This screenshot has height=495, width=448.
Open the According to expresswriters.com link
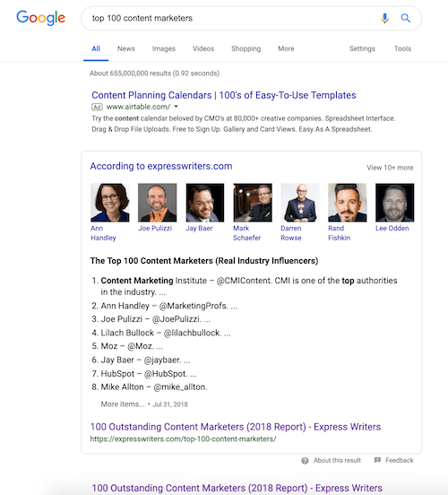(161, 166)
